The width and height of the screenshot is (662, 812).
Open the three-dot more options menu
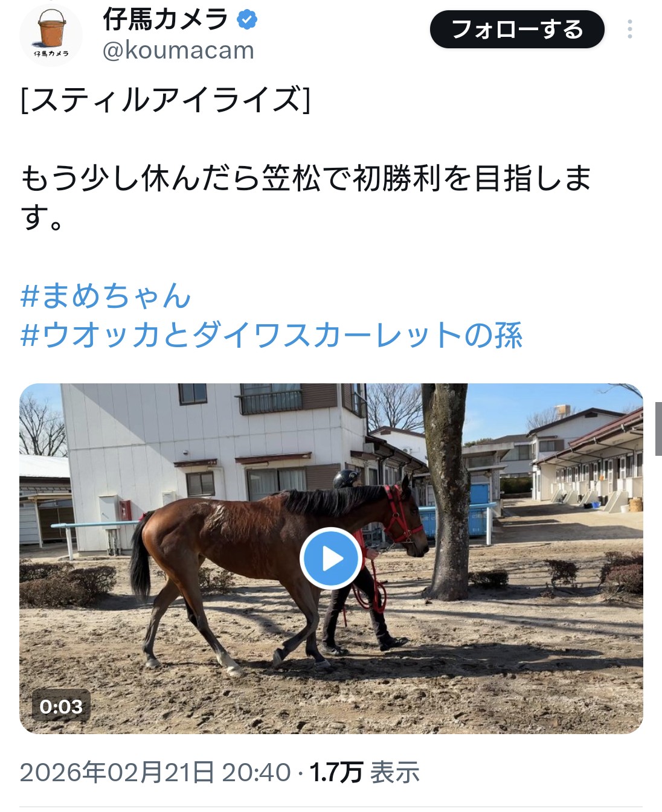pos(630,29)
